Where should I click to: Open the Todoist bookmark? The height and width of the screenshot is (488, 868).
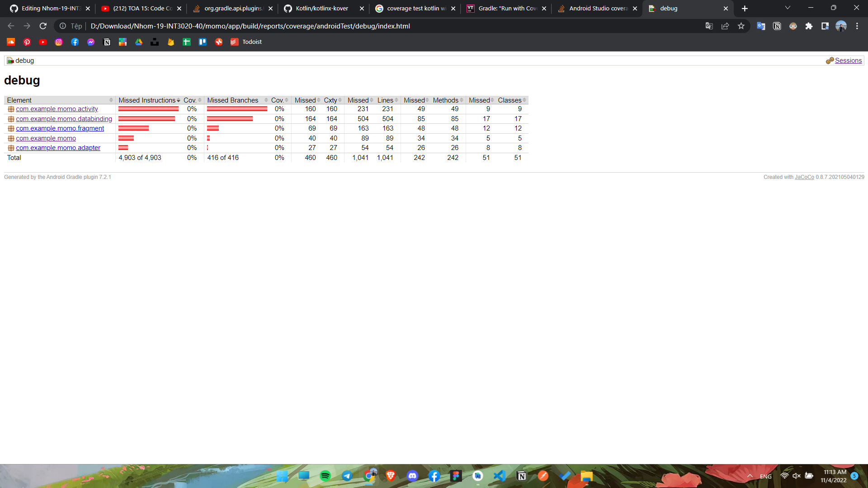tap(246, 42)
